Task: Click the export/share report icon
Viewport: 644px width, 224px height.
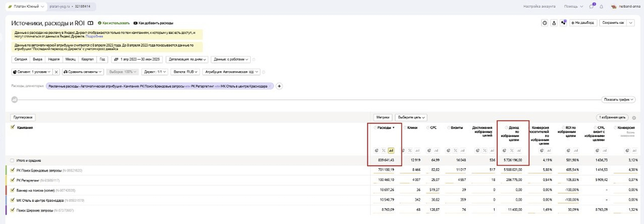Action: [554, 23]
